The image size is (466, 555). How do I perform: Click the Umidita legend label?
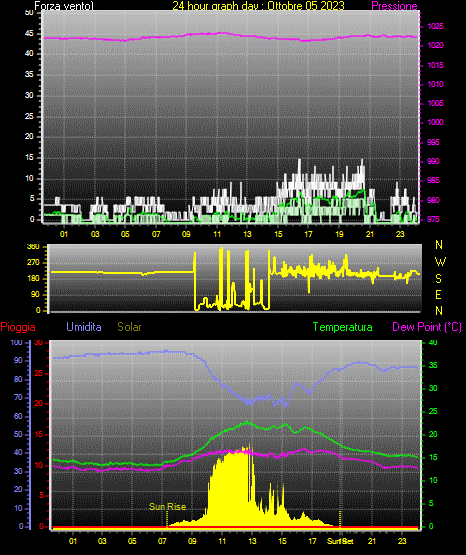click(84, 327)
